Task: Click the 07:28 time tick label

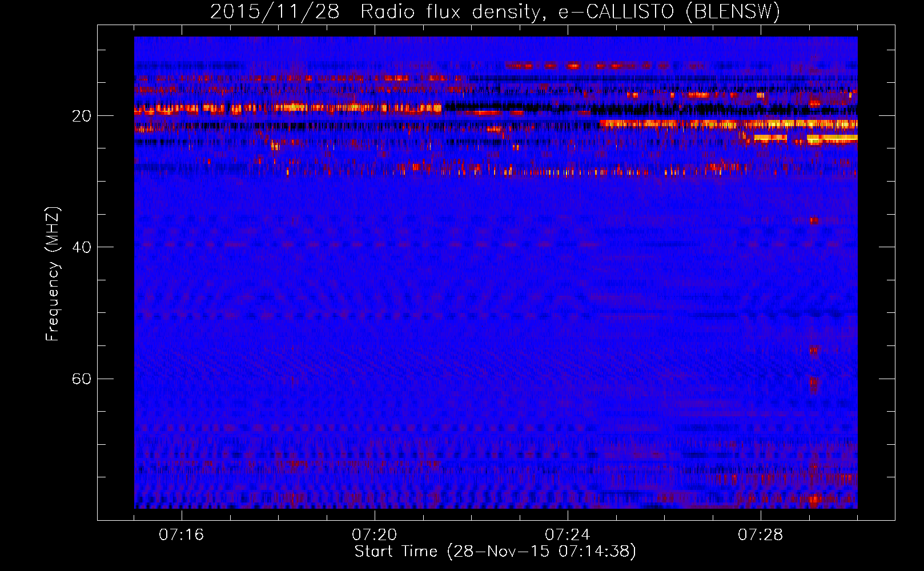Action: (760, 534)
